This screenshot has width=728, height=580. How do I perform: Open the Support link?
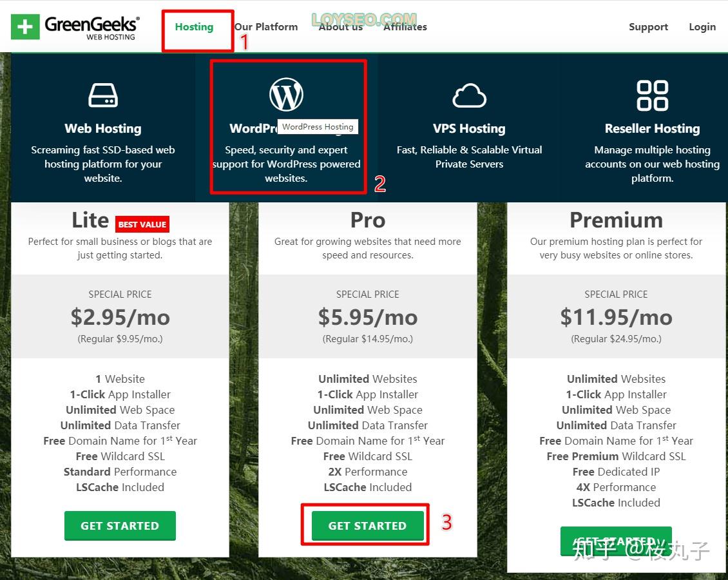point(648,27)
